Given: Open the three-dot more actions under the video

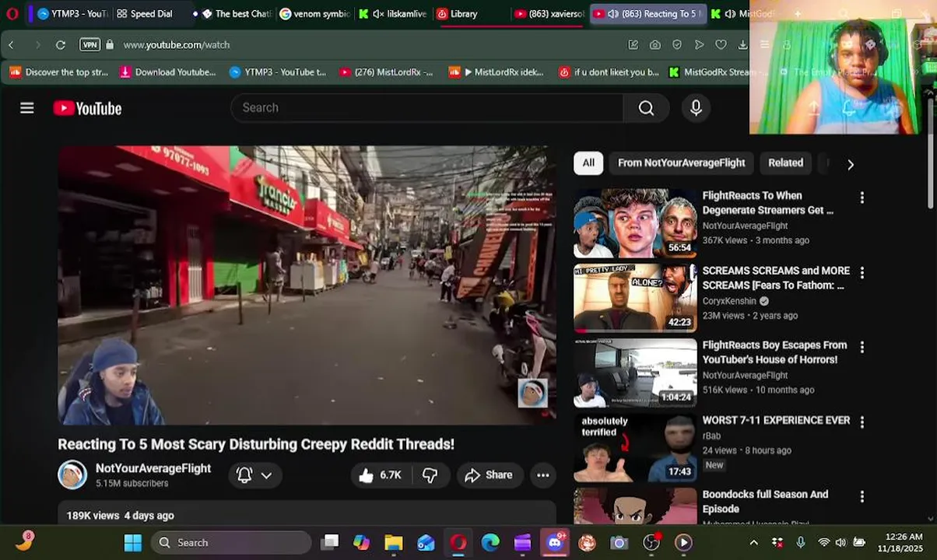Looking at the screenshot, I should (x=543, y=475).
